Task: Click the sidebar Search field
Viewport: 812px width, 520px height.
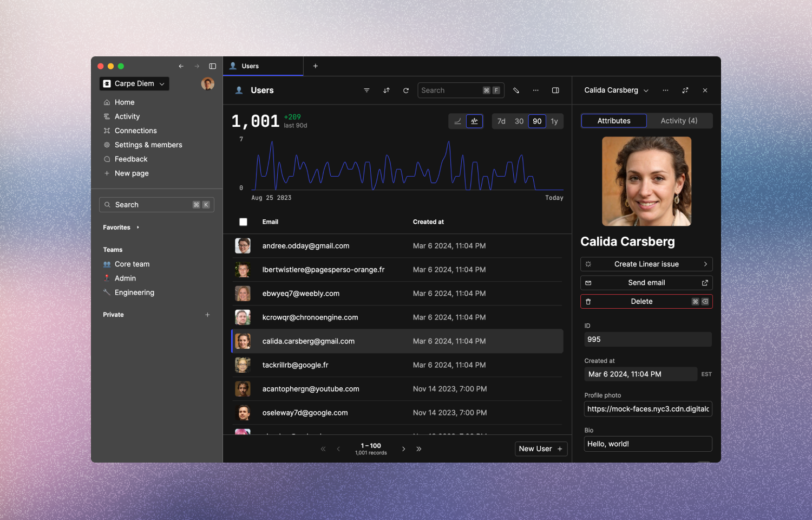Action: point(156,205)
